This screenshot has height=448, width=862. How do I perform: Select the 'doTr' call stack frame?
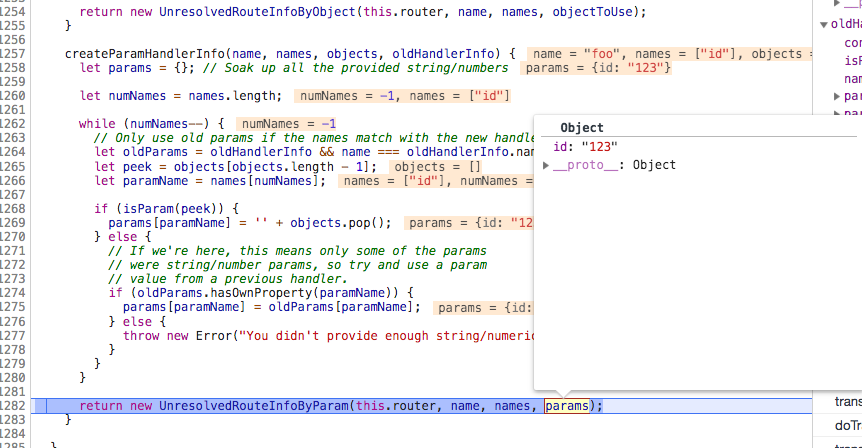coord(848,426)
